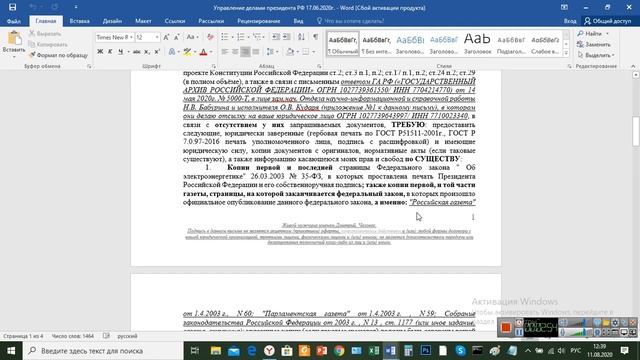
Task: Expand the Styles gallery with the More arrow
Action: coord(566,53)
